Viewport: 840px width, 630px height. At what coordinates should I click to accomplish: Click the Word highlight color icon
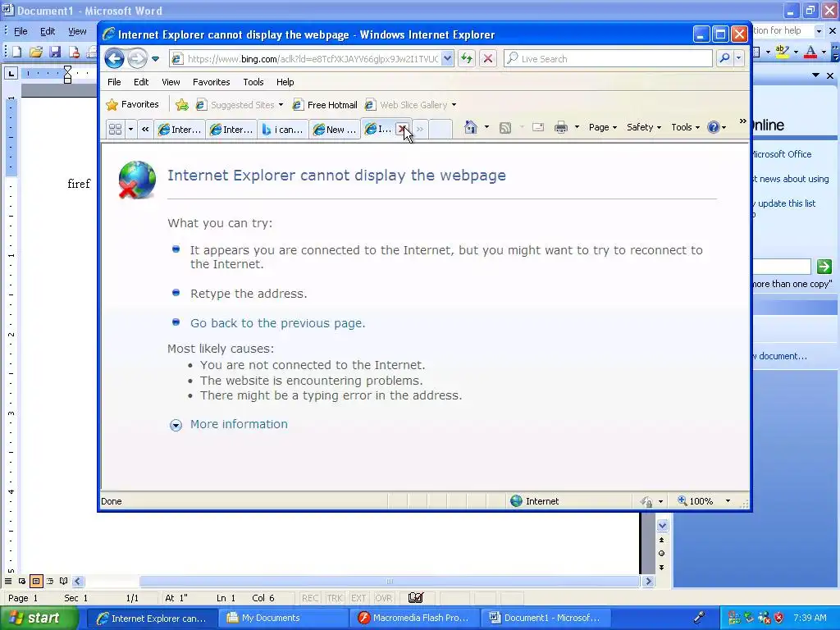coord(783,52)
